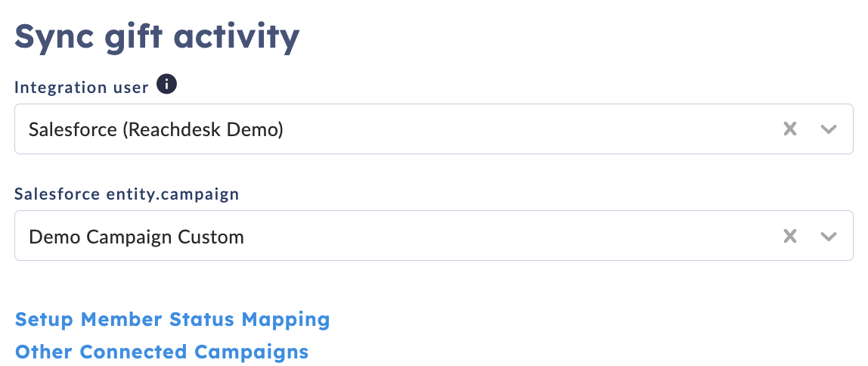
Task: Clear the Salesforce (Reachdesk Demo) selection
Action: pos(790,129)
